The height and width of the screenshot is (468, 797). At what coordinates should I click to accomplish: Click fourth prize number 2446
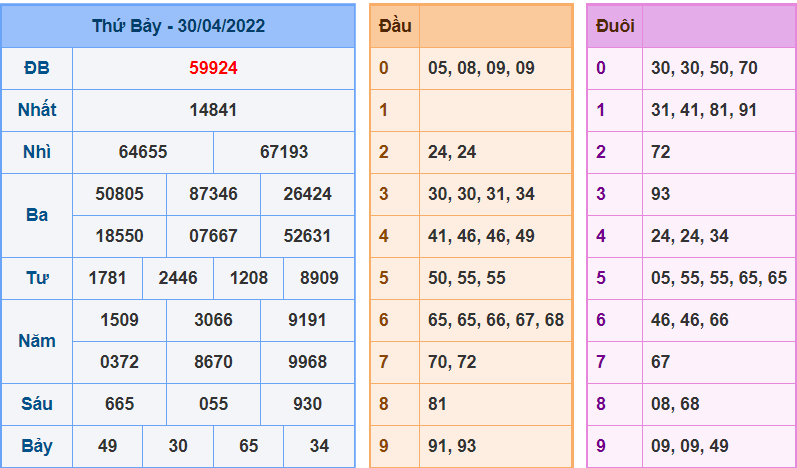coord(178,278)
